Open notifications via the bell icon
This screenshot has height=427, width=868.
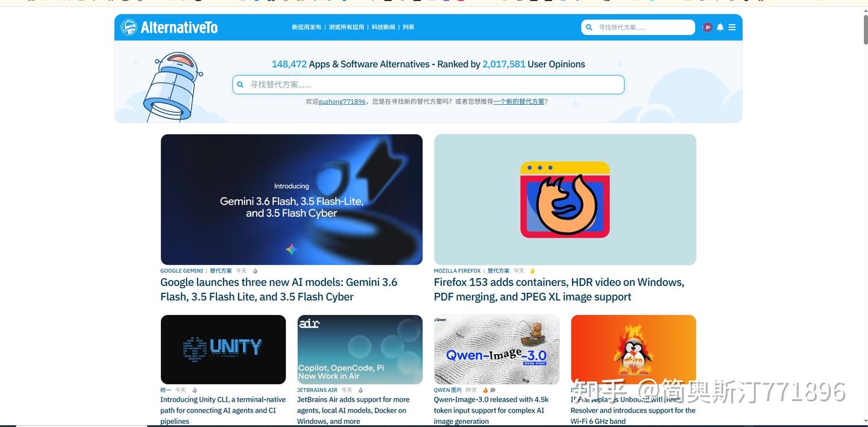click(x=720, y=27)
